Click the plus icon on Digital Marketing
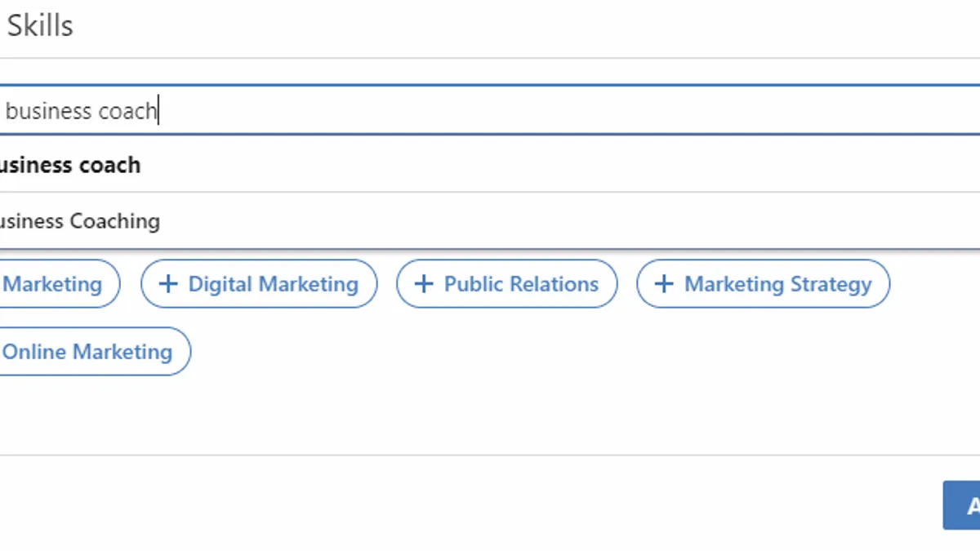The width and height of the screenshot is (980, 551). [x=167, y=284]
